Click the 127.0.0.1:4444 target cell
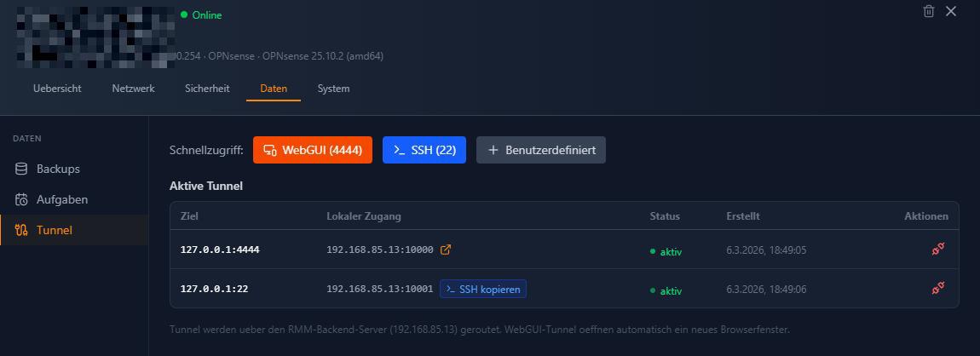This screenshot has width=980, height=356. pos(220,250)
